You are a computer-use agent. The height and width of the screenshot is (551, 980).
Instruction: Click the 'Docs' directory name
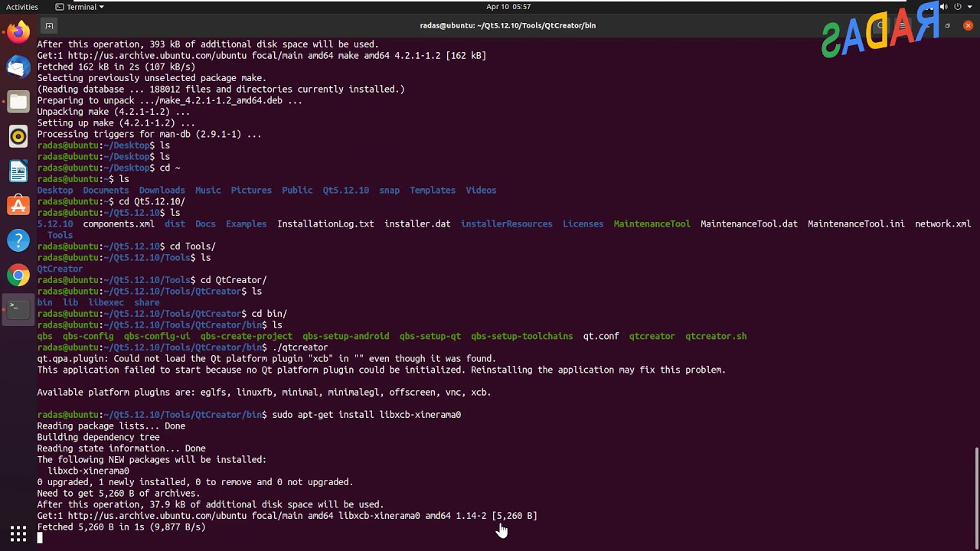(x=205, y=223)
